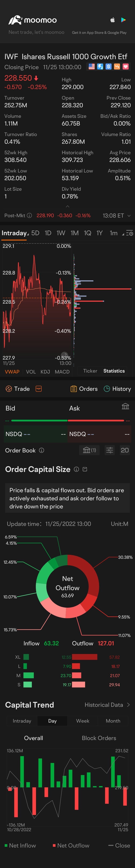Click Order Book info icon
Screen dimensions: 135x868
point(41,450)
